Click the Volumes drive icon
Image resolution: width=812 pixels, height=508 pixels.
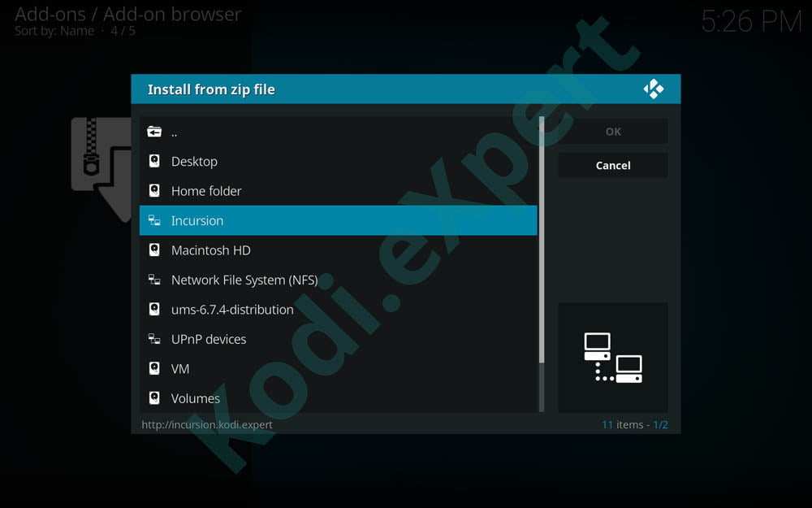tap(154, 398)
